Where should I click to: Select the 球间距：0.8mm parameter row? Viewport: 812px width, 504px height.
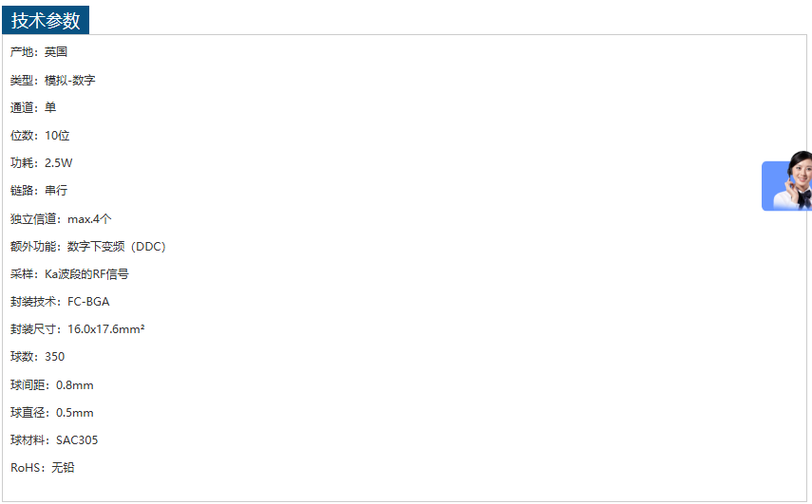52,385
